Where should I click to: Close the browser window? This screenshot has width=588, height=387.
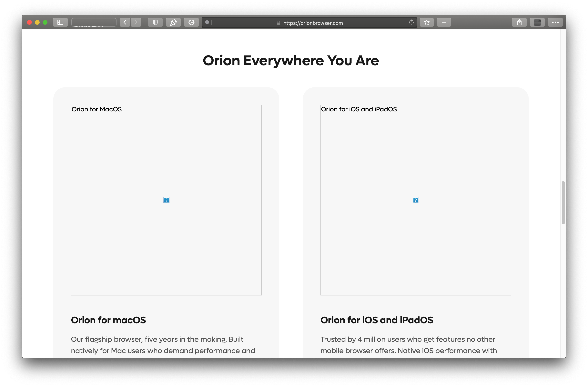click(29, 23)
